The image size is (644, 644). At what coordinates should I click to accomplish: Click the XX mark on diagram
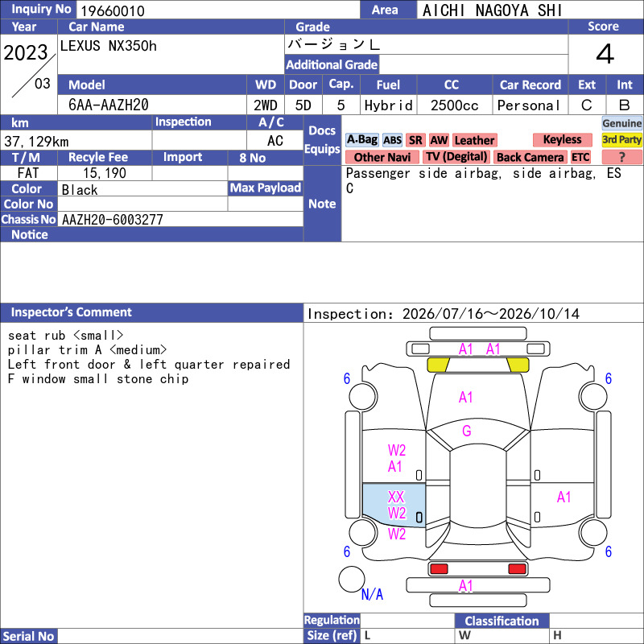click(x=396, y=497)
